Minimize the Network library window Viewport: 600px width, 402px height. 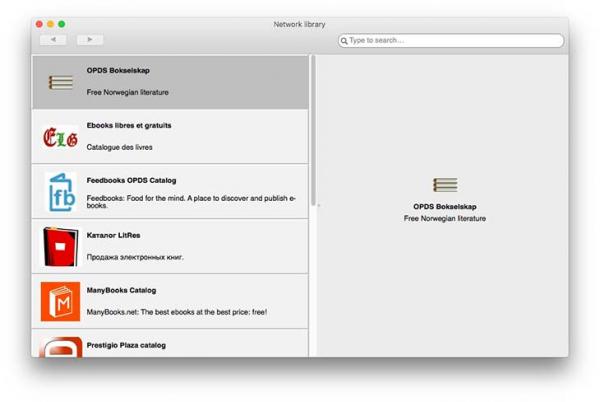[50, 24]
